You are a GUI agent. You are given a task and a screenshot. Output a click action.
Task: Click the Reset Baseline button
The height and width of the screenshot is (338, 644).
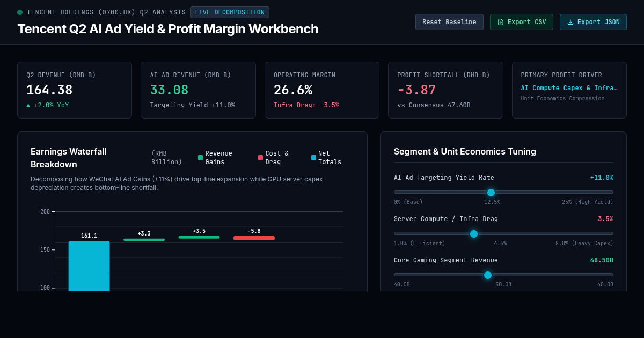pyautogui.click(x=449, y=22)
